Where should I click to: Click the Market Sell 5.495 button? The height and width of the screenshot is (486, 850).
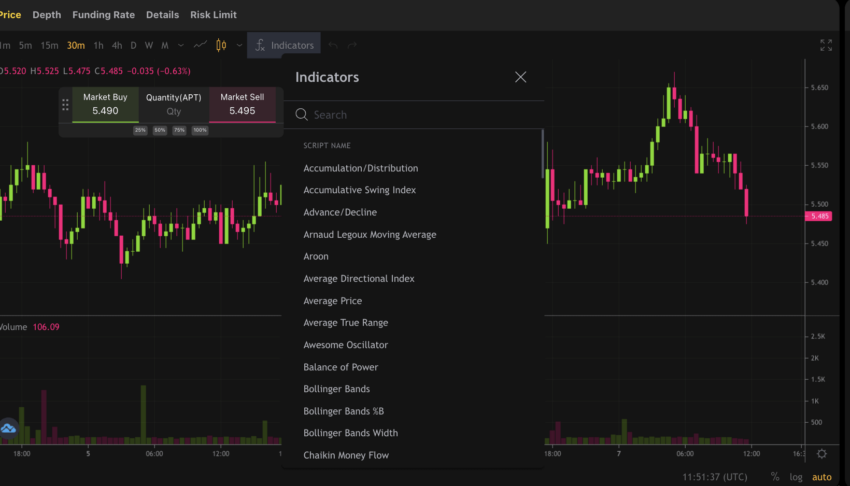pos(242,105)
